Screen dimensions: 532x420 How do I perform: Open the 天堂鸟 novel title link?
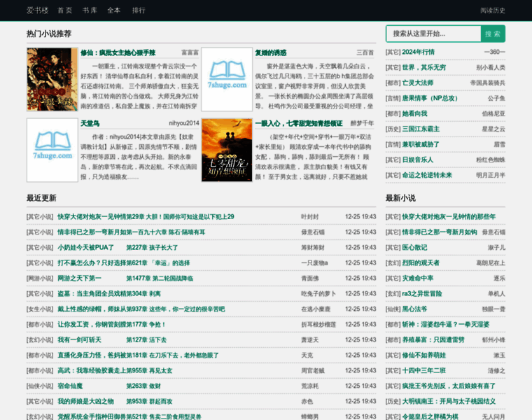[x=90, y=123]
